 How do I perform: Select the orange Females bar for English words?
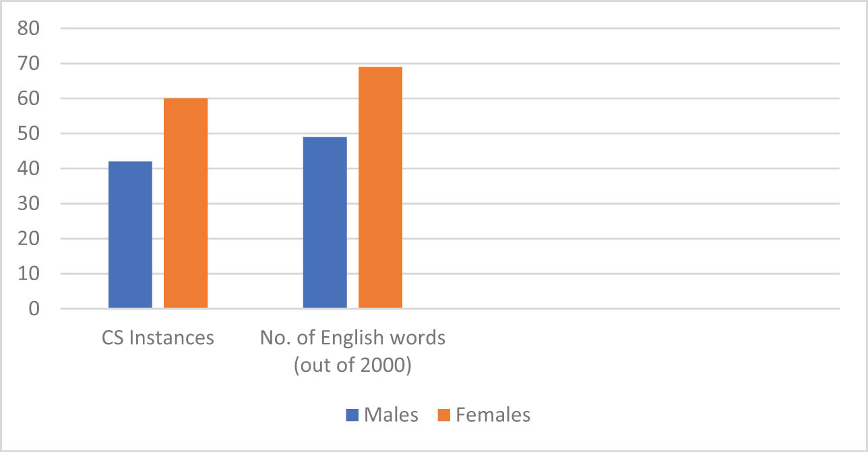(x=380, y=187)
